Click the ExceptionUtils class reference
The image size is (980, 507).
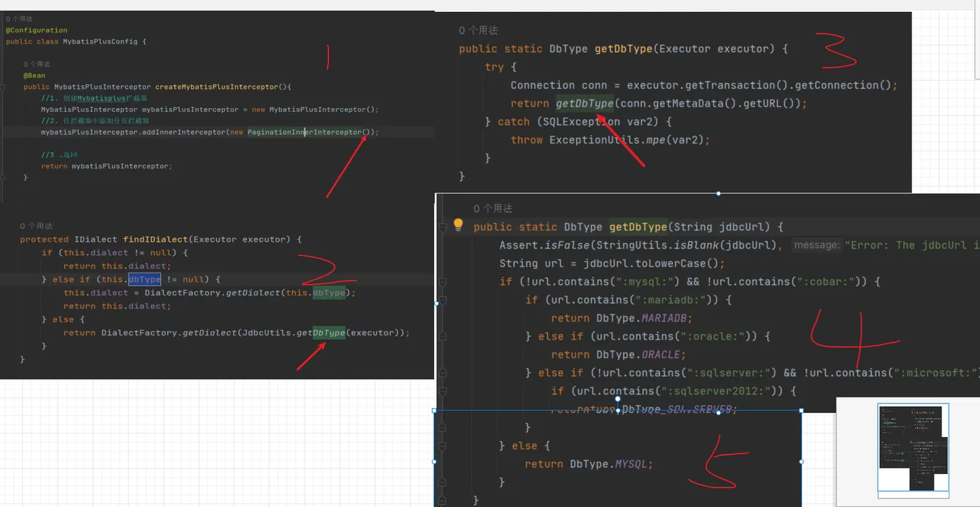click(x=595, y=140)
